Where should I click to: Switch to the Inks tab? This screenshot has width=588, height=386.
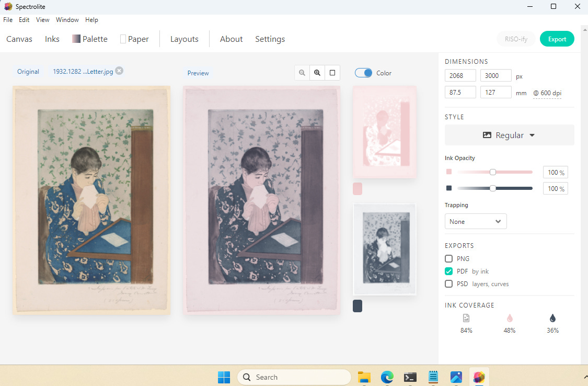52,39
